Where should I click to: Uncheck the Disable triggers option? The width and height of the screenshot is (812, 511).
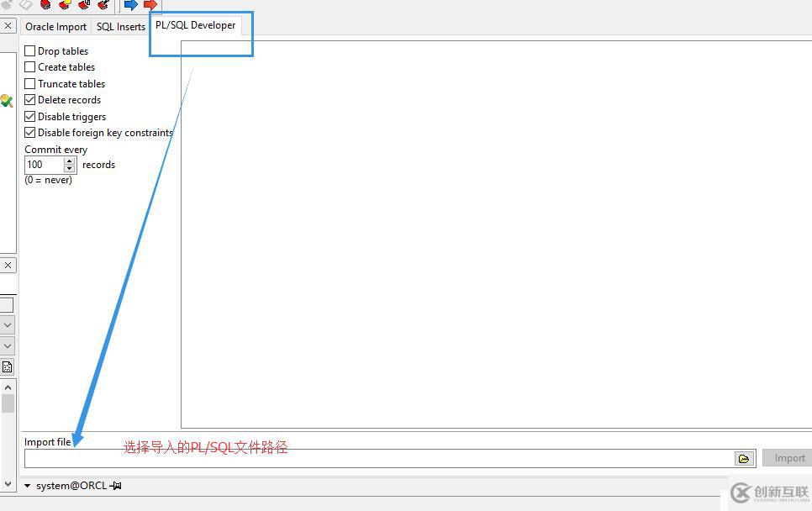click(x=30, y=116)
